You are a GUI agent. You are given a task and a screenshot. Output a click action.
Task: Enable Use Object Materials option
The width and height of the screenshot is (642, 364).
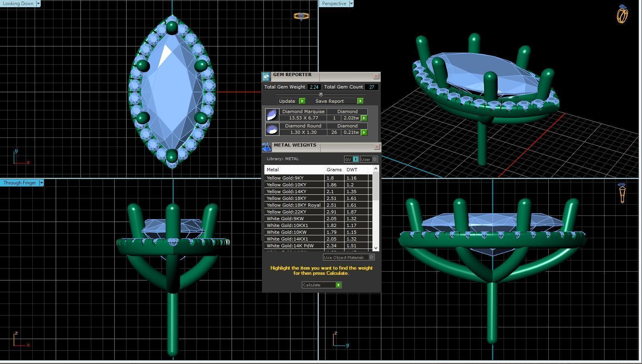click(349, 257)
